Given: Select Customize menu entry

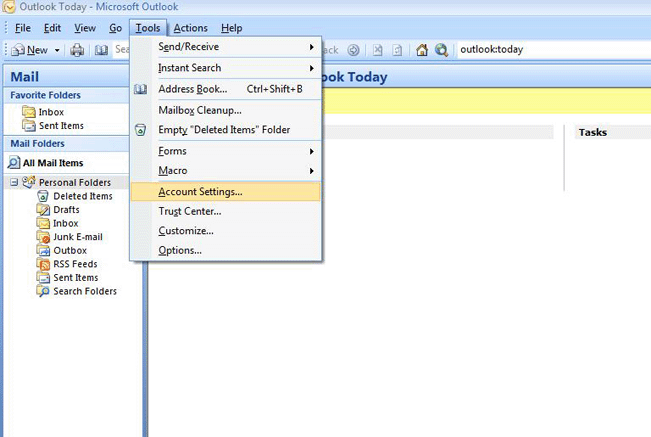Looking at the screenshot, I should (226, 231).
